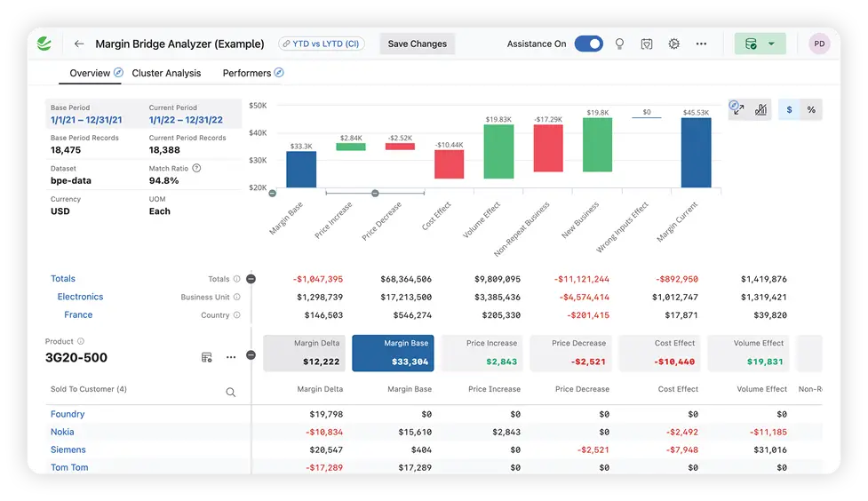Open the three-dot menu in the header
Viewport: 868px width, 501px height.
click(x=701, y=44)
